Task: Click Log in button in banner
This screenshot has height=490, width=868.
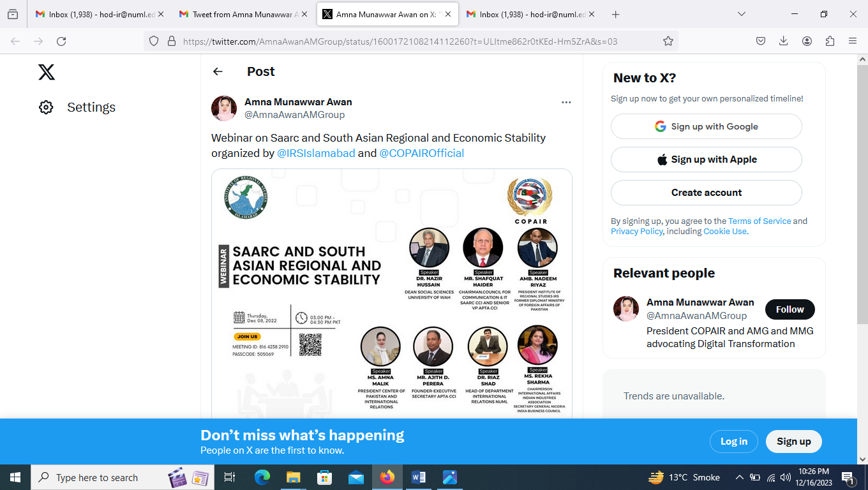Action: [x=734, y=442]
